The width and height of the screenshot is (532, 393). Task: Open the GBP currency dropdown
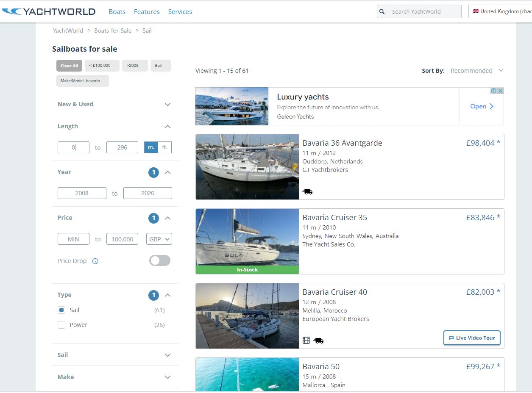tap(159, 239)
